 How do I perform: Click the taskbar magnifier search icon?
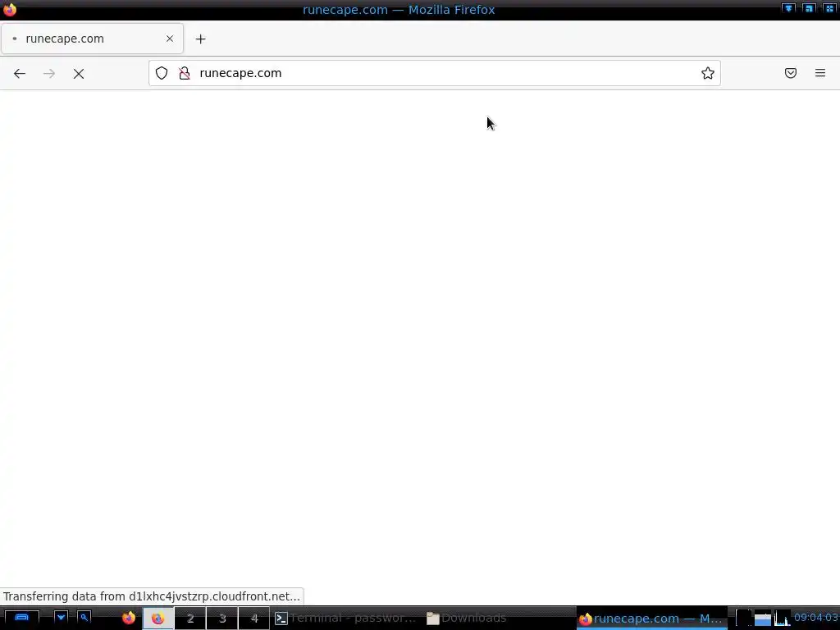coord(84,618)
